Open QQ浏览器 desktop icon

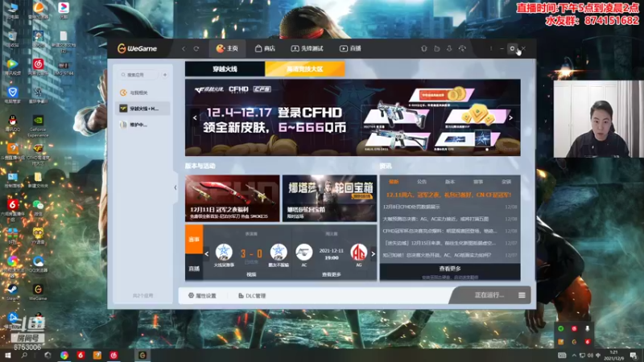38,264
